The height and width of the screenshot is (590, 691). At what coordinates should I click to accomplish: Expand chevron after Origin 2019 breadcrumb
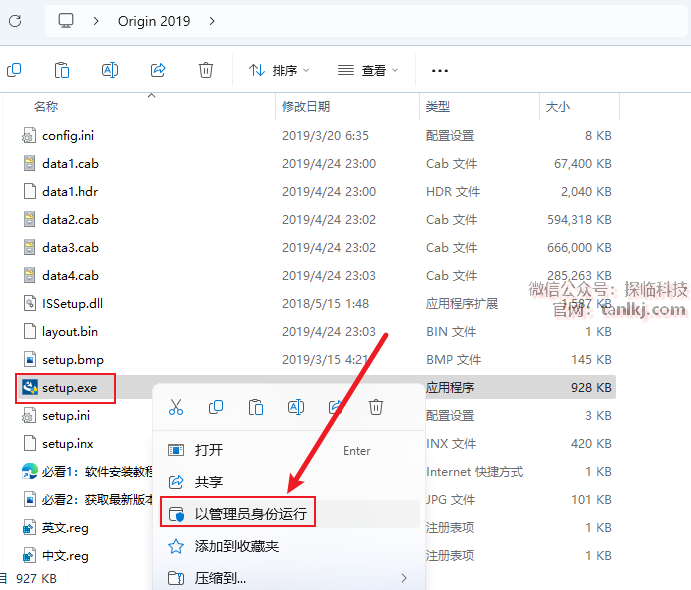(212, 21)
